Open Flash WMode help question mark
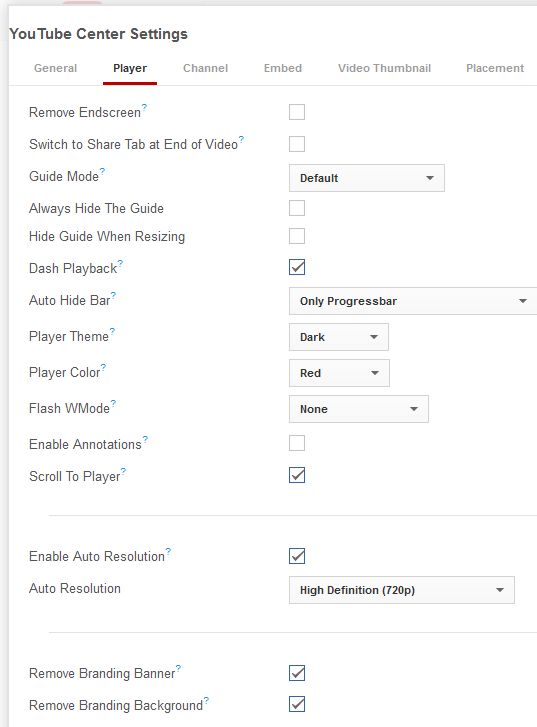Image resolution: width=537 pixels, height=727 pixels. coord(113,403)
